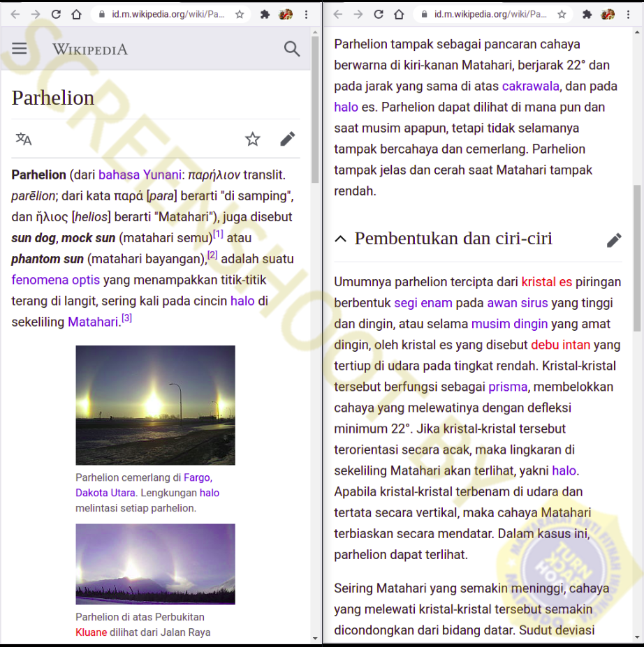The width and height of the screenshot is (644, 647).
Task: Open the cakrawala link
Action: (530, 87)
